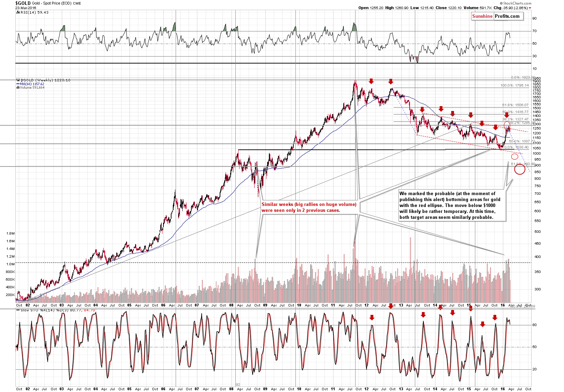564x392 pixels.
Task: Click the small red target ellipse near 950
Action: tap(514, 156)
